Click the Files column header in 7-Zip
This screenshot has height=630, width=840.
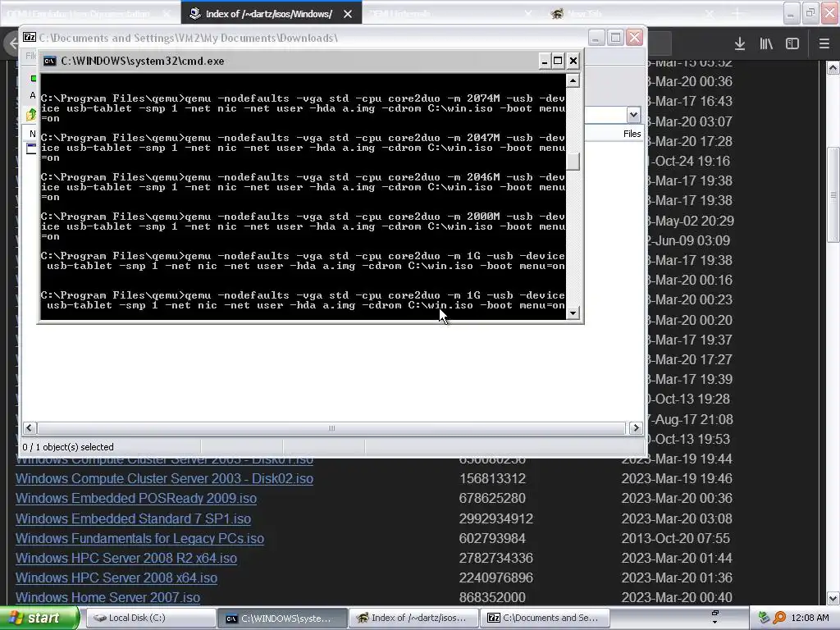pyautogui.click(x=632, y=134)
